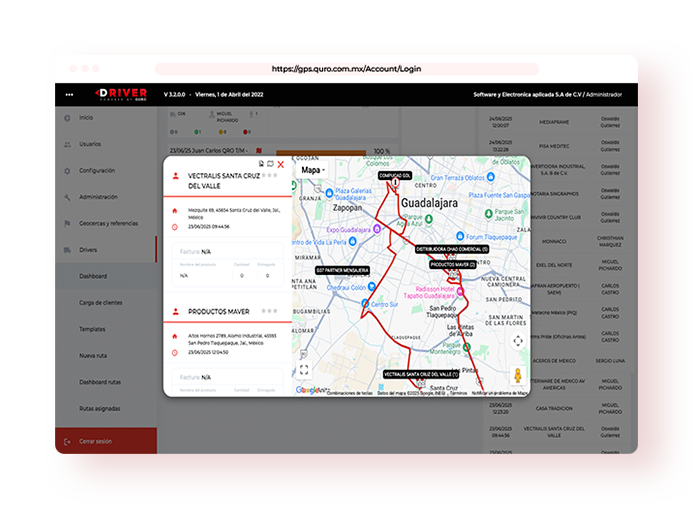Open Dashboard rutas in the sidebar

click(x=100, y=382)
